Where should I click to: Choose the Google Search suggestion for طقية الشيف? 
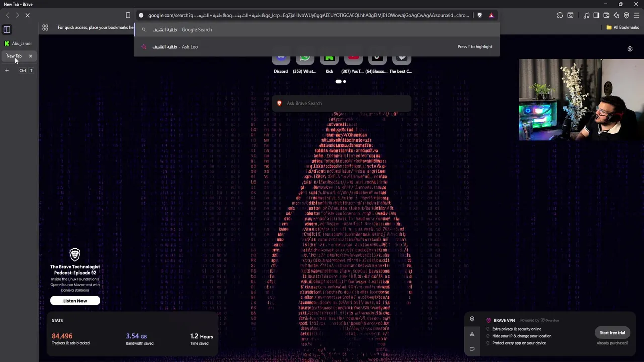[x=317, y=30]
